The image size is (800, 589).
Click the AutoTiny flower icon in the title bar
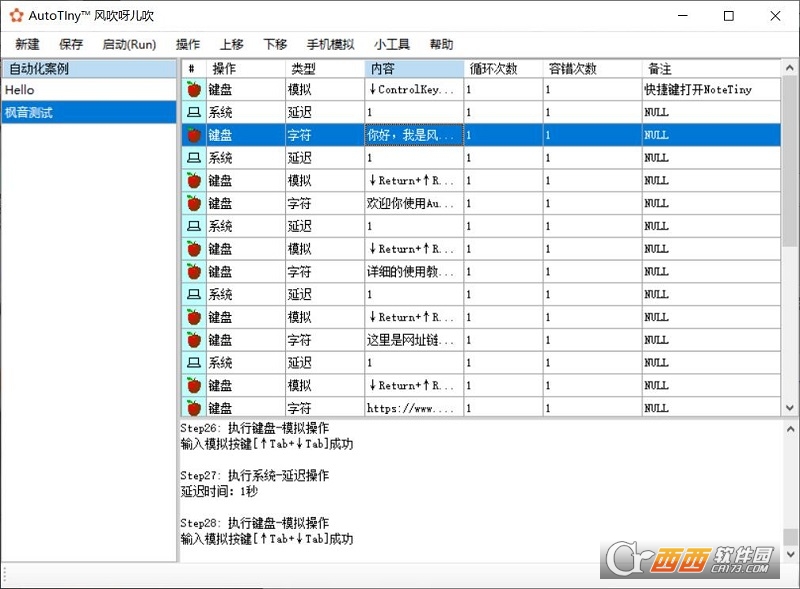[16, 16]
